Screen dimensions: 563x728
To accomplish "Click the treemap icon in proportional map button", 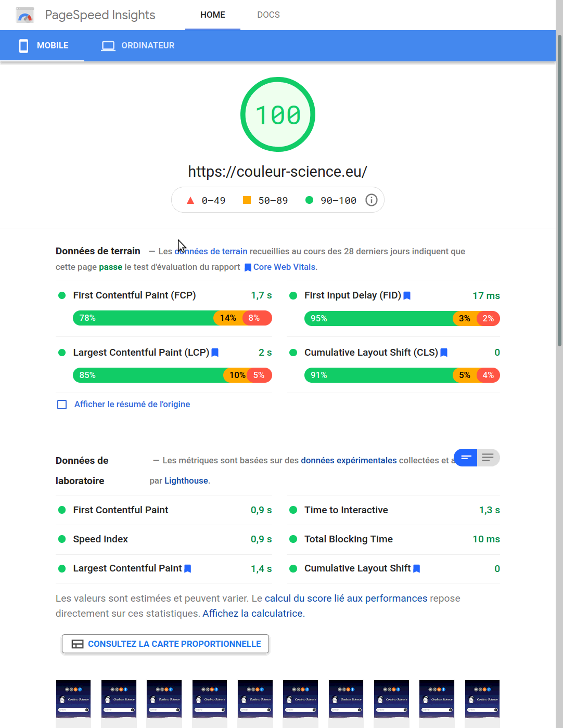I will click(x=78, y=644).
